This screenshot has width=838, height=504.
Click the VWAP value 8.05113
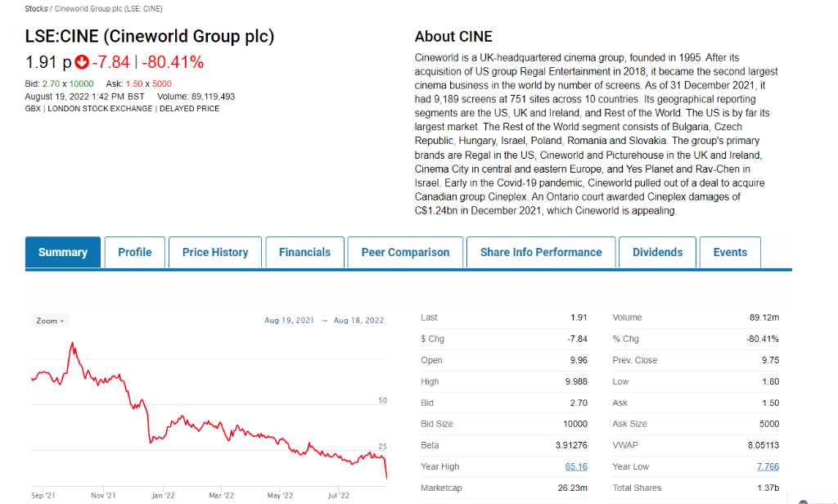(x=764, y=445)
